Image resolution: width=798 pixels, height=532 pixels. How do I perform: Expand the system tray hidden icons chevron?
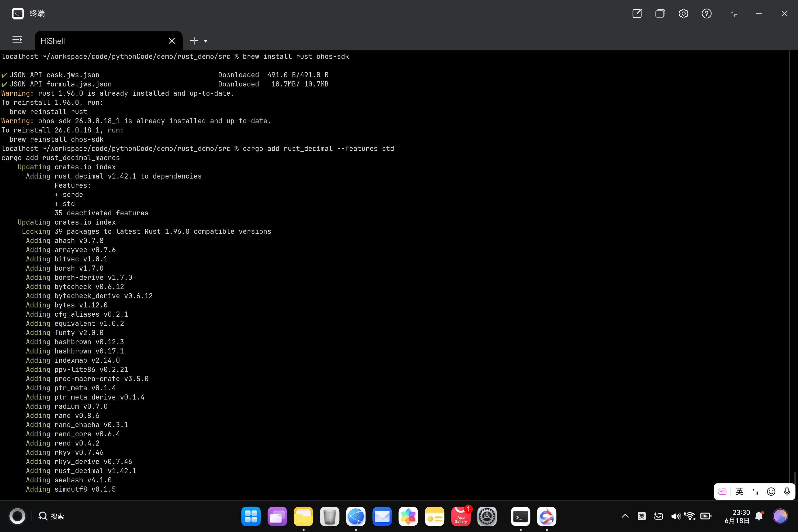[x=625, y=516]
